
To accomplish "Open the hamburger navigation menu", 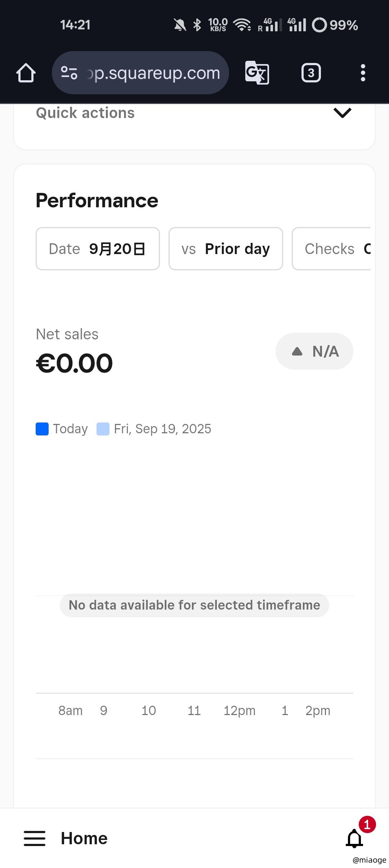I will pos(35,838).
